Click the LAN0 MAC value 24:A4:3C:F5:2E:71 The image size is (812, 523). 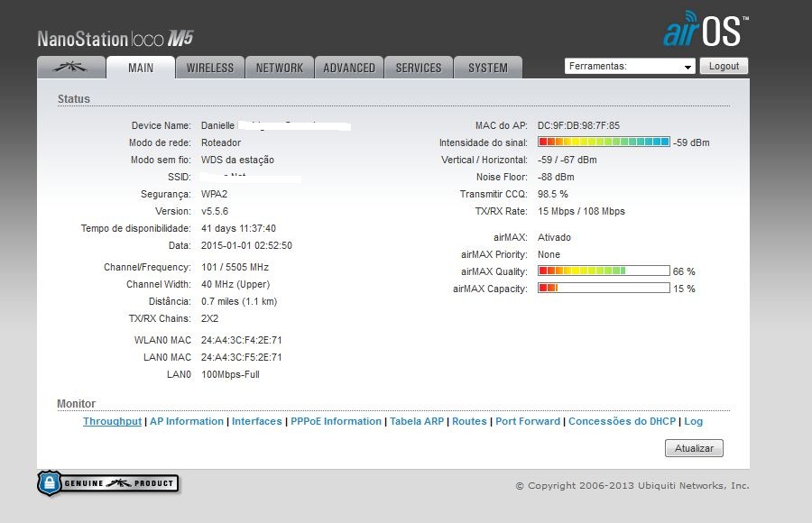tap(241, 357)
